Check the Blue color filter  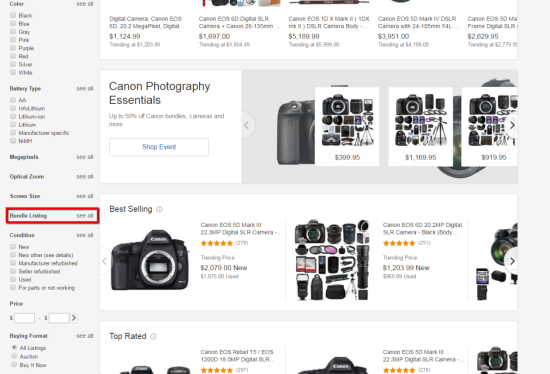point(13,24)
